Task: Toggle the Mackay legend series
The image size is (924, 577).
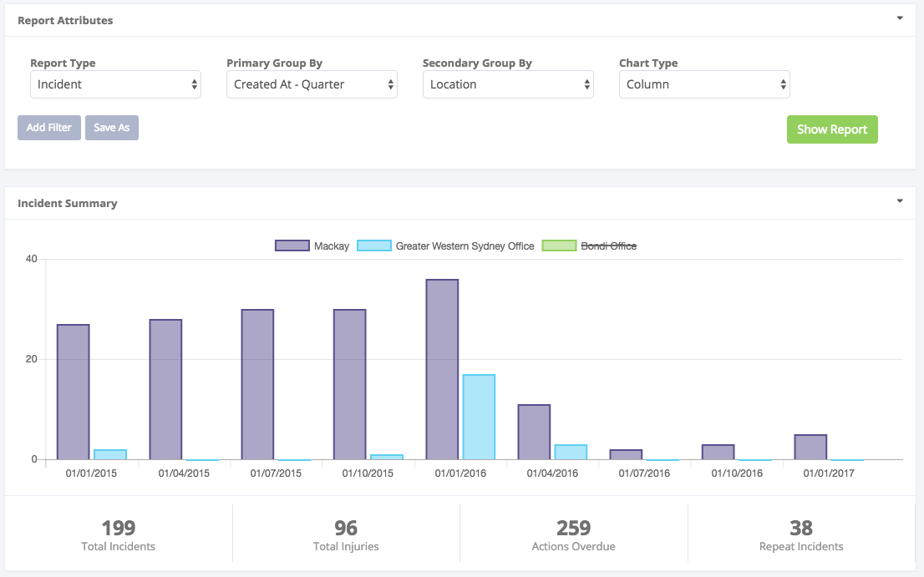Action: (331, 246)
